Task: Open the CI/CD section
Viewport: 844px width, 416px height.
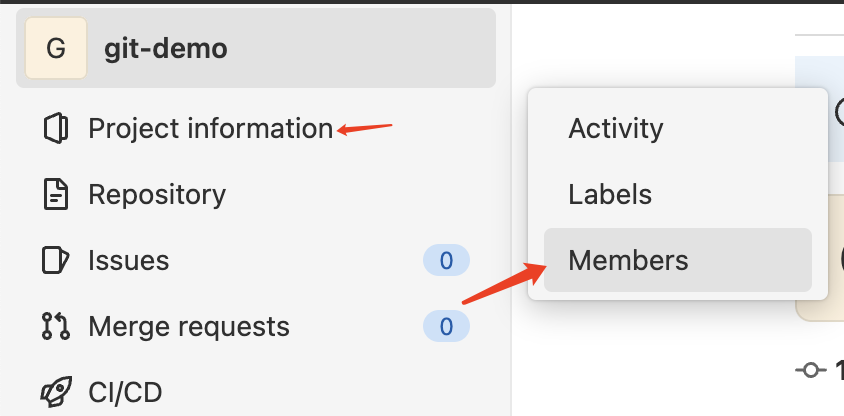Action: pyautogui.click(x=125, y=391)
